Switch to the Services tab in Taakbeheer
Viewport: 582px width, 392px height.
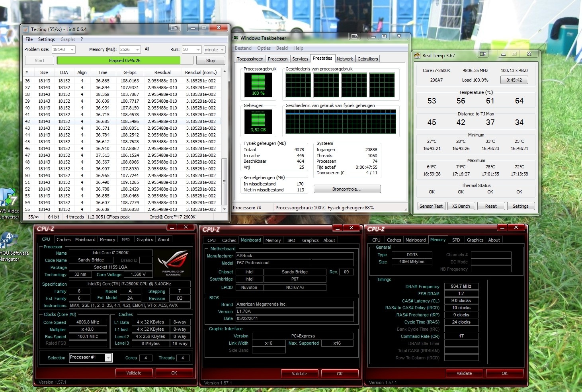click(x=300, y=59)
